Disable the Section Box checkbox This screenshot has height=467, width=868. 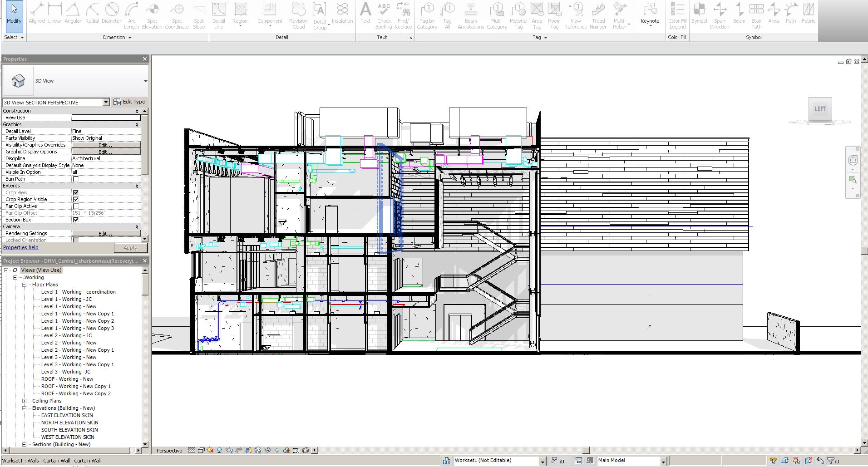coord(76,220)
